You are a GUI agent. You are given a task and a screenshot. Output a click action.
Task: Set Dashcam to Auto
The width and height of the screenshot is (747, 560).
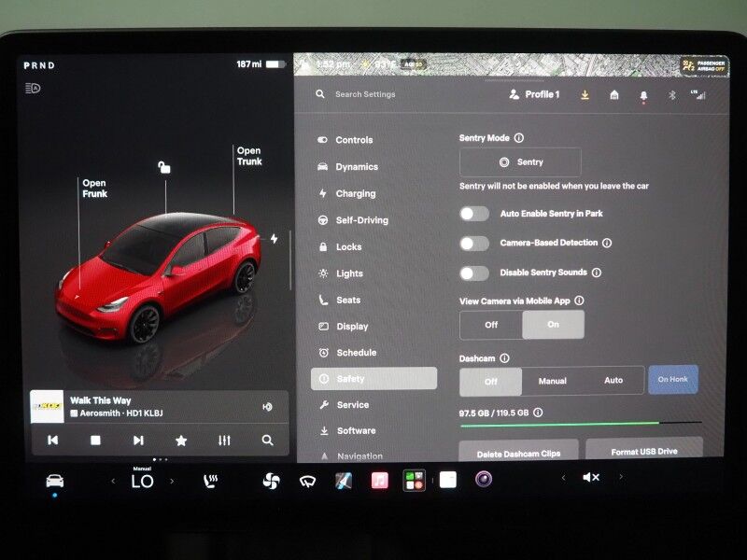tap(613, 381)
